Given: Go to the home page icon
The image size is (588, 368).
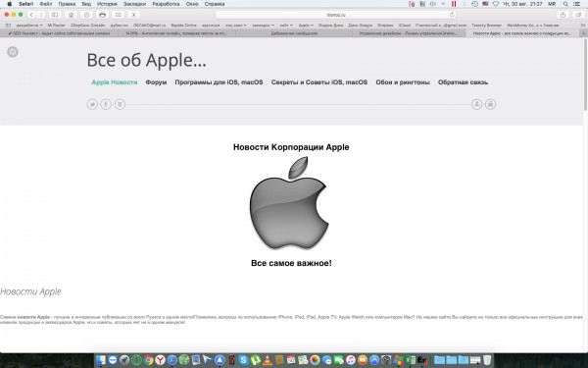Looking at the screenshot, I should pos(71,15).
